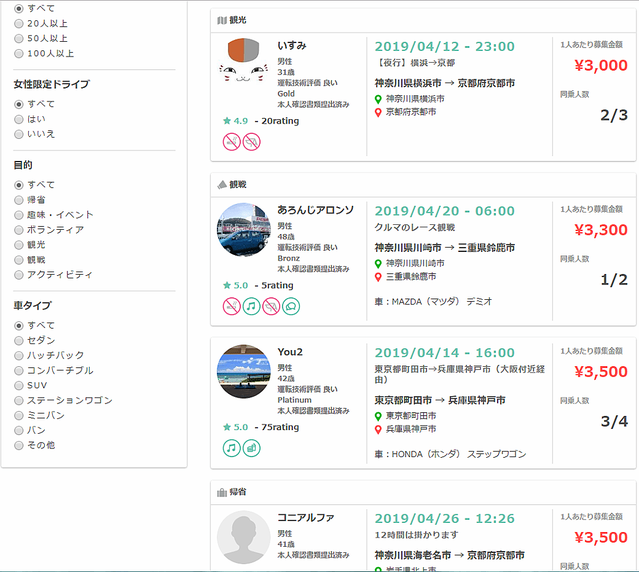Open いすみ's cat avatar image
The image size is (639, 572).
243,68
